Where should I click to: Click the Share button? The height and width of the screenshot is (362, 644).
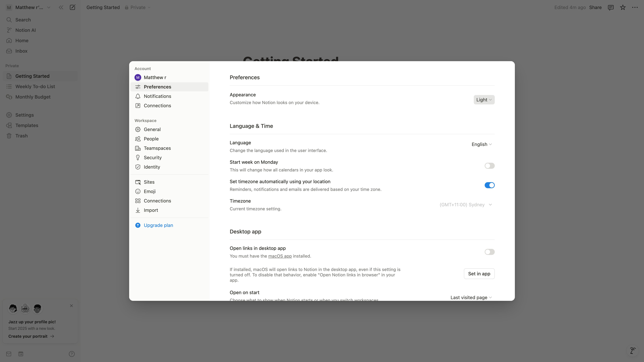point(595,8)
